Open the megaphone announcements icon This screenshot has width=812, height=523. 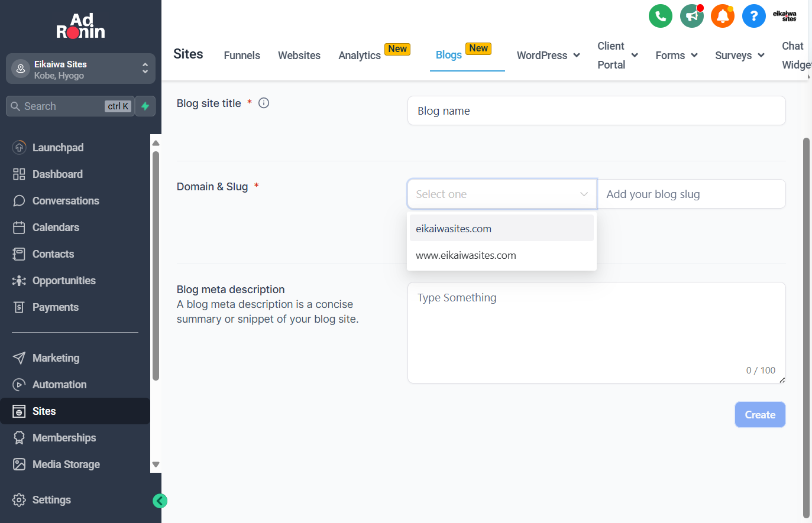pos(691,16)
